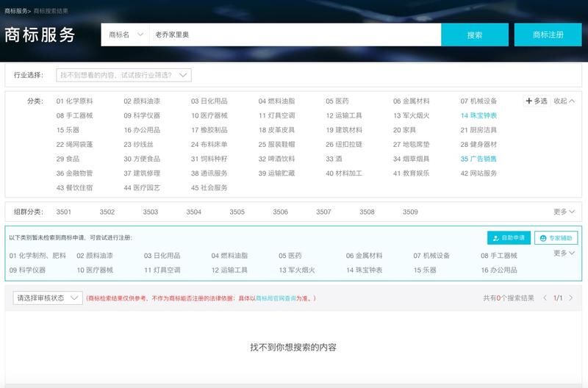
Task: Go to the previous results page arrow
Action: (545, 298)
